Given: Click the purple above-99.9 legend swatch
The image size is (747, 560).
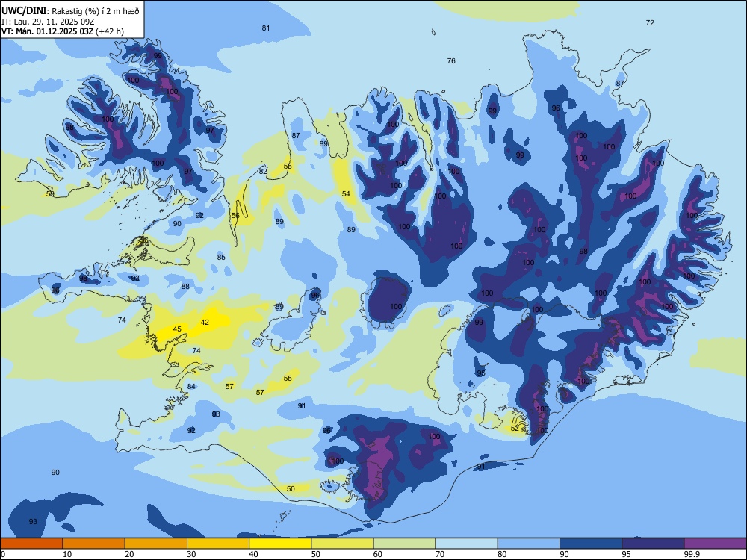Looking at the screenshot, I should click(x=715, y=544).
